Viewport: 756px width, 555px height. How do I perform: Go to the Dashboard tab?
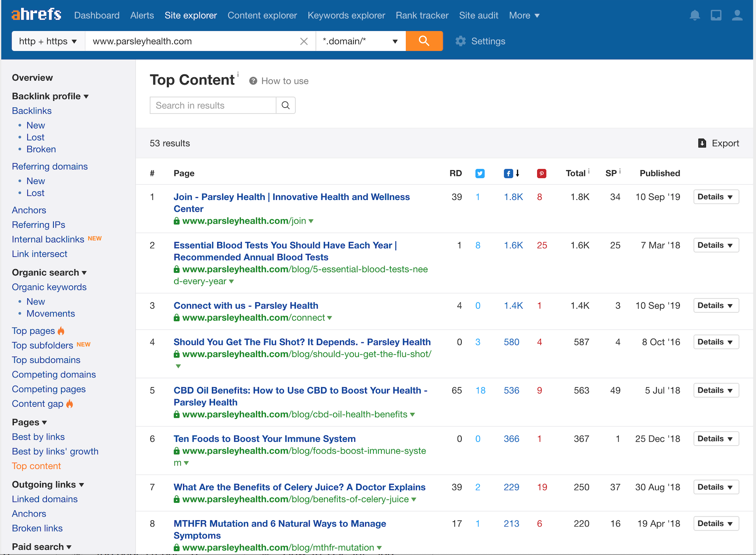(x=97, y=15)
